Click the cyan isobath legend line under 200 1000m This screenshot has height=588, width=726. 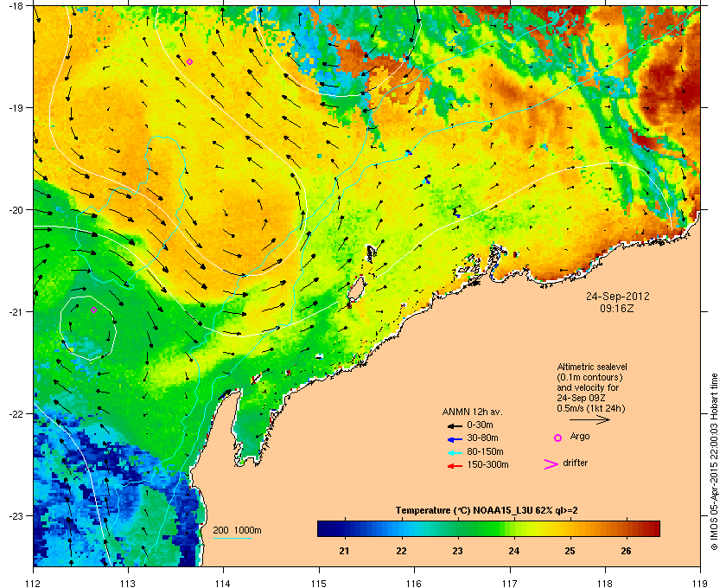[232, 538]
